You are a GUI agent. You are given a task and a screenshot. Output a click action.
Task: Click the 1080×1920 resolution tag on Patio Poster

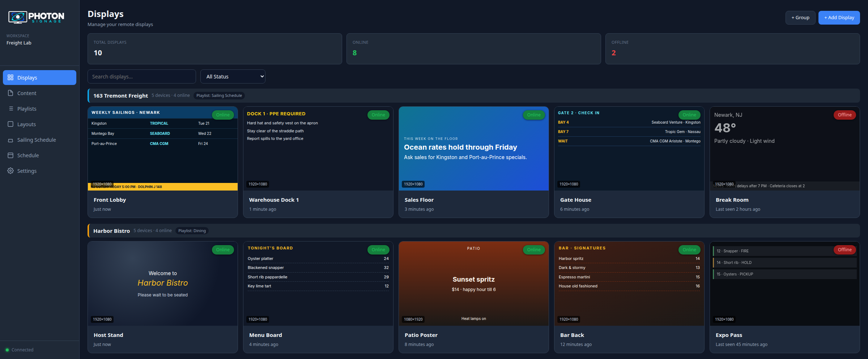pyautogui.click(x=413, y=319)
